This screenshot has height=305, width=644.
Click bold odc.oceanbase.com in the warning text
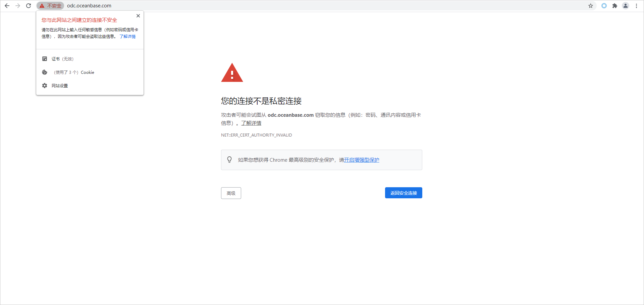(290, 115)
